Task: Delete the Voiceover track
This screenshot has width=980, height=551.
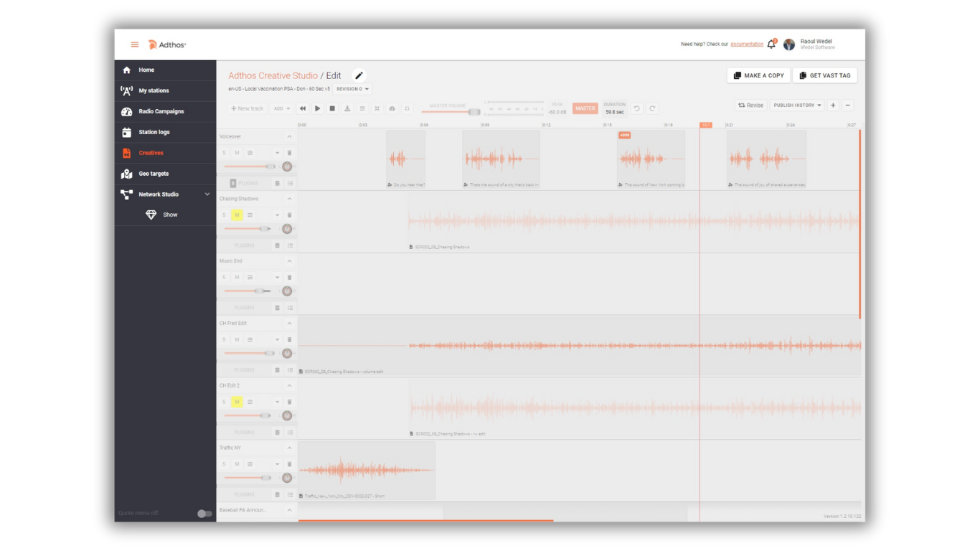Action: pos(290,153)
